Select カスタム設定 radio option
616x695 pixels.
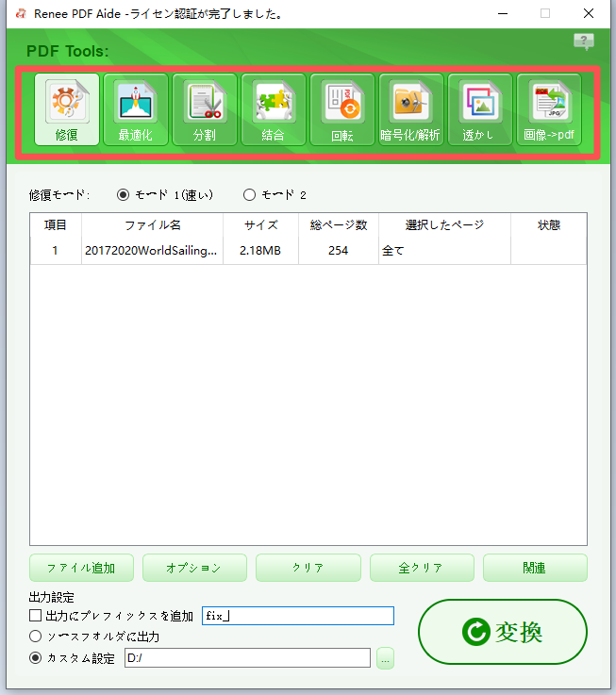(x=36, y=658)
